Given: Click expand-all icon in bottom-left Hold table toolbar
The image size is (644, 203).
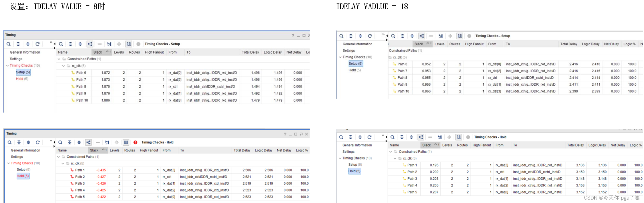Looking at the screenshot, I should click(79, 142).
